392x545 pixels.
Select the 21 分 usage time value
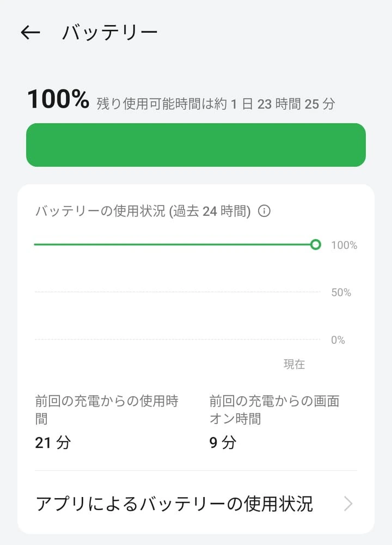tap(53, 443)
